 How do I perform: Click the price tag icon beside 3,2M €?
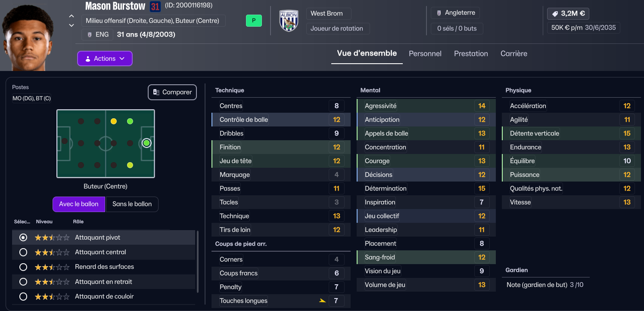point(555,14)
